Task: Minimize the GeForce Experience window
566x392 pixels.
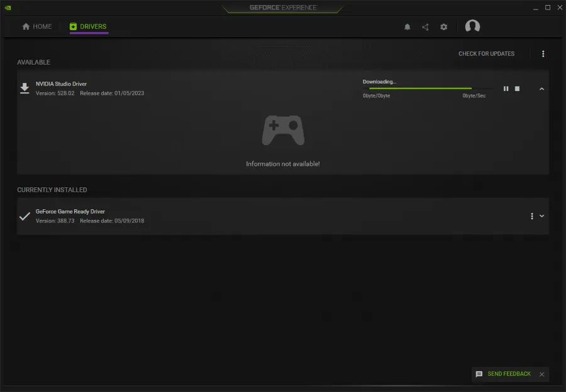Action: pos(536,8)
